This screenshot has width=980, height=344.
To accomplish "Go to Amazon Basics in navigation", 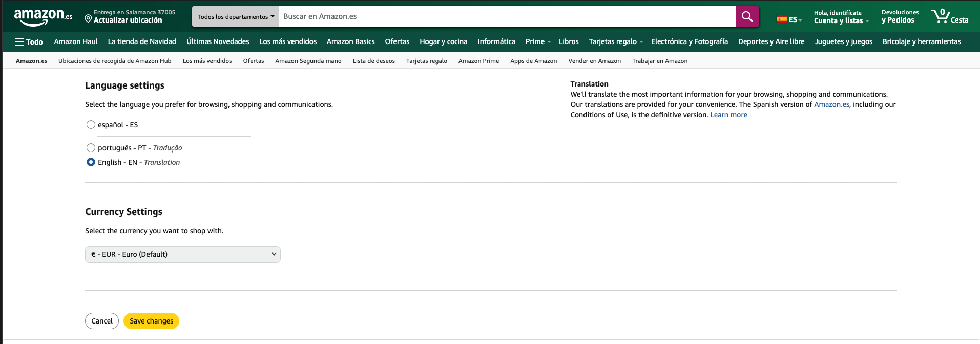I will pyautogui.click(x=350, y=42).
